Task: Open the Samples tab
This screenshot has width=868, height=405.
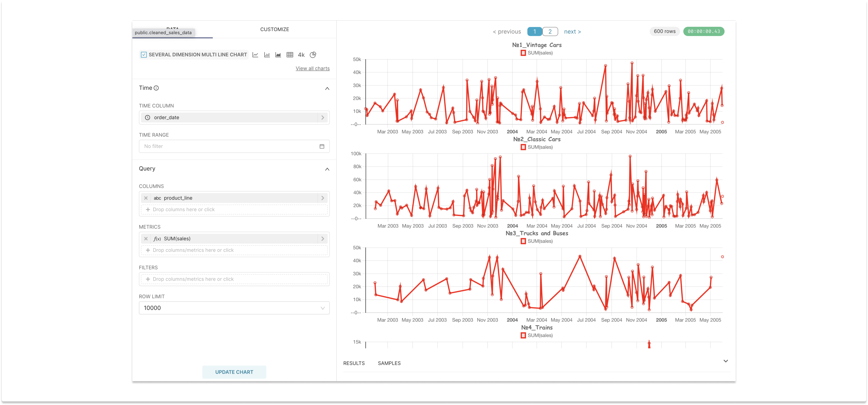Action: [x=389, y=363]
